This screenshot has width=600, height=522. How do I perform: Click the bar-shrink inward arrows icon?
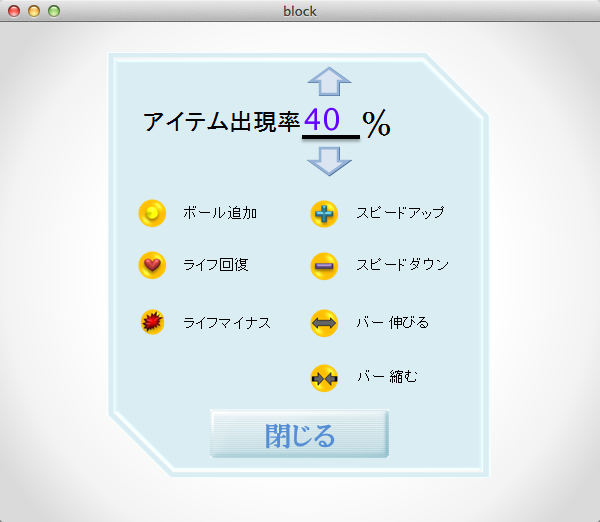[324, 377]
